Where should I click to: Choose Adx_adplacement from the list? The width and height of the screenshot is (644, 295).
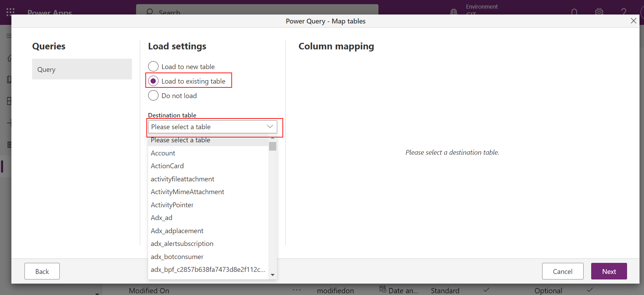(208, 231)
